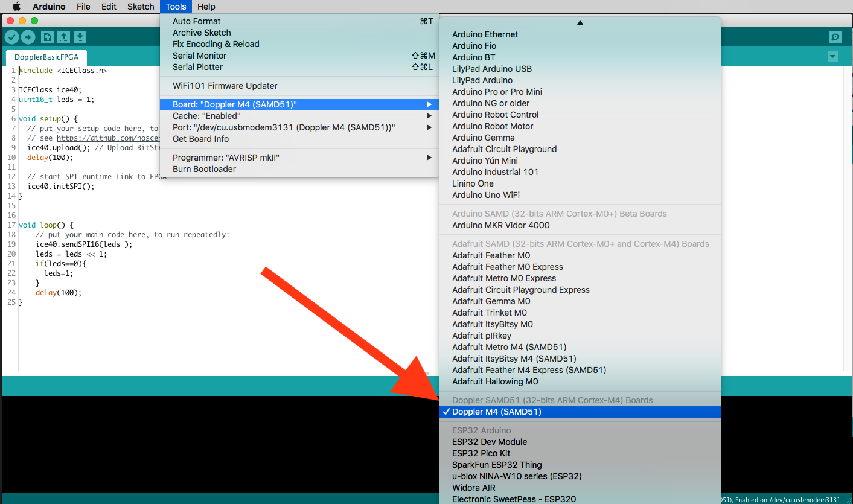This screenshot has width=853, height=504.
Task: Open the Help menu
Action: pyautogui.click(x=206, y=7)
